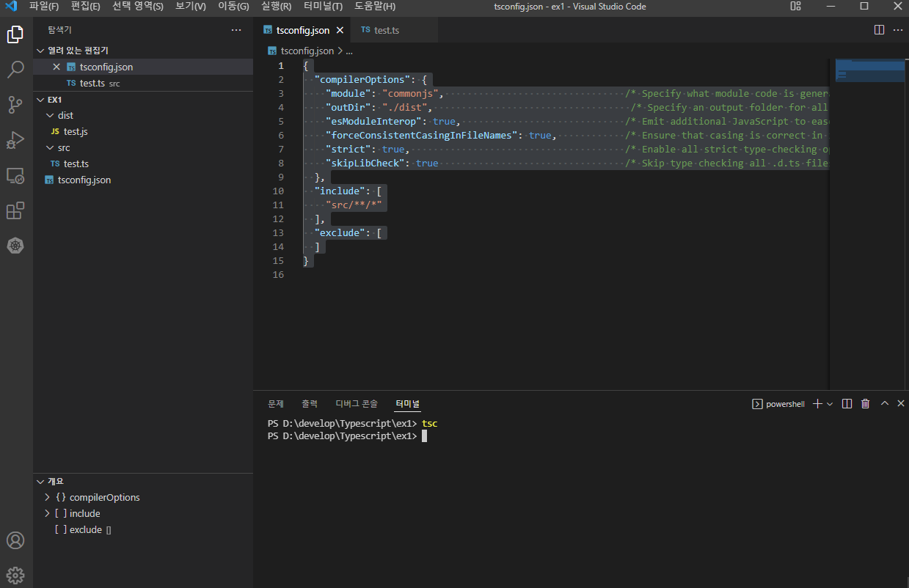Click the customize layout icon in title bar
The width and height of the screenshot is (909, 588).
[795, 7]
